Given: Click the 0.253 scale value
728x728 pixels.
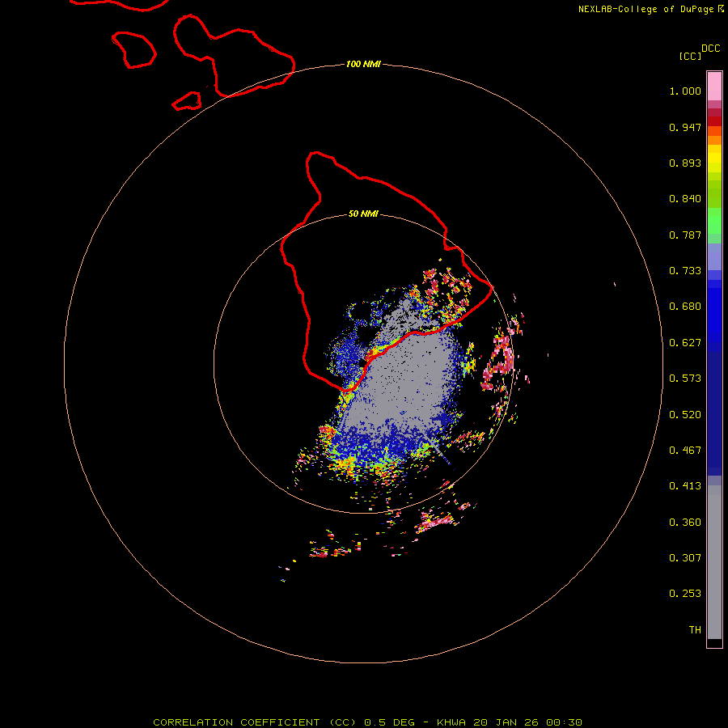Looking at the screenshot, I should click(685, 594).
